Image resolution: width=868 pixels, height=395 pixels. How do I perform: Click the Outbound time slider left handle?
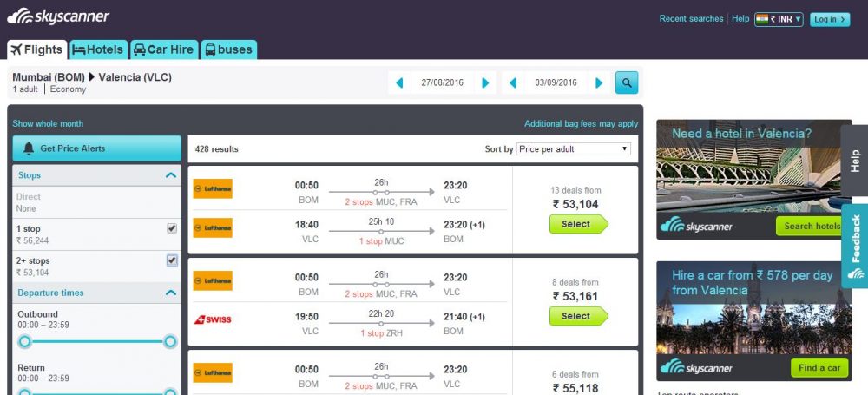(24, 341)
